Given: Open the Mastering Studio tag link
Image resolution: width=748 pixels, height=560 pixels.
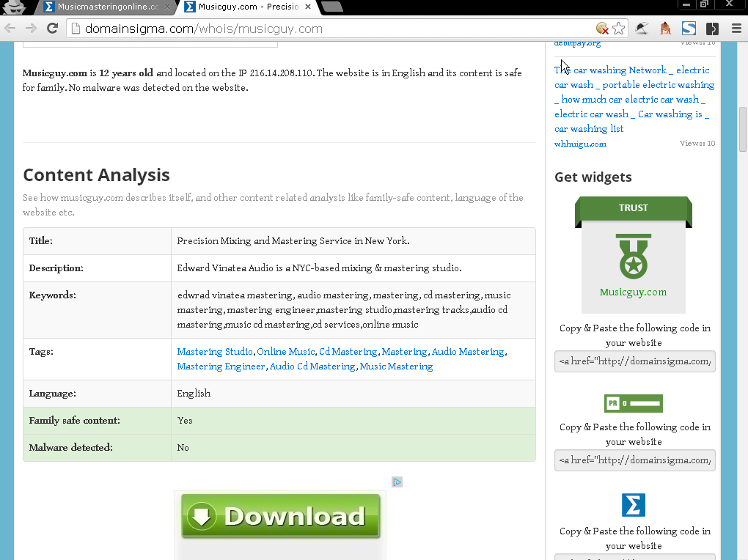Looking at the screenshot, I should click(215, 352).
